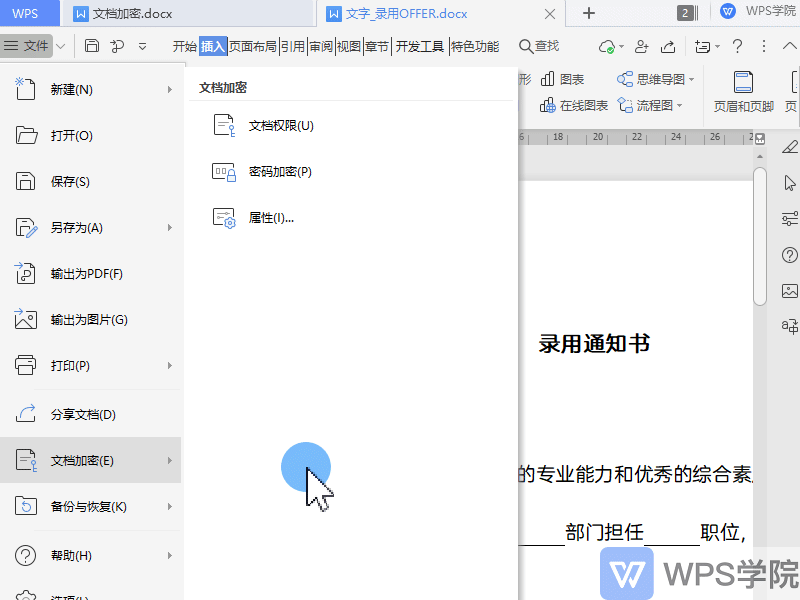The image size is (800, 600).
Task: Switch to 页面布局 ribbon tab
Action: 253,46
